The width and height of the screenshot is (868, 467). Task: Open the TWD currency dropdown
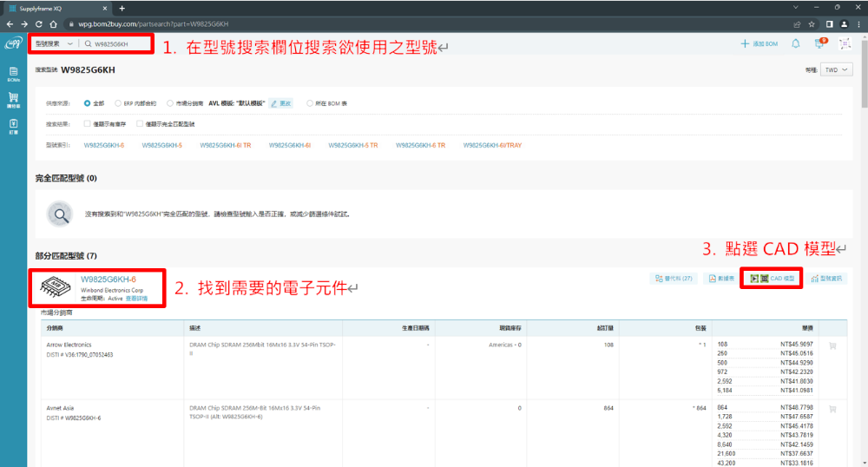coord(837,69)
